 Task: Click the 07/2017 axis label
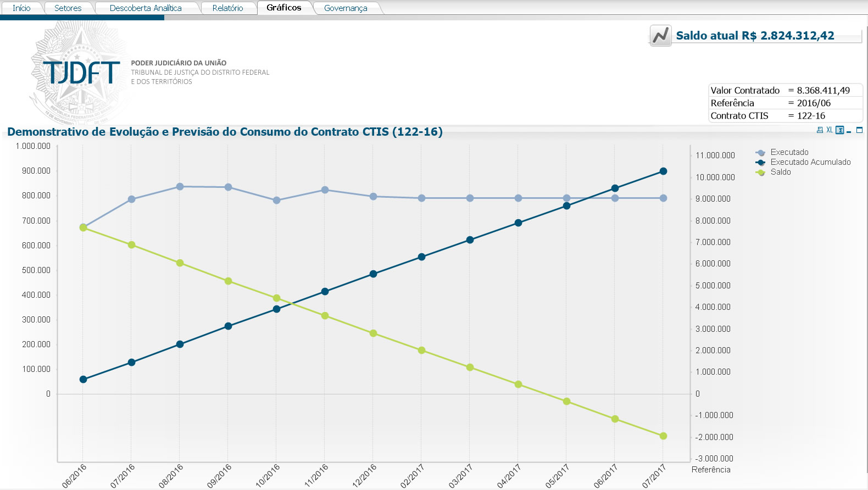pos(654,476)
